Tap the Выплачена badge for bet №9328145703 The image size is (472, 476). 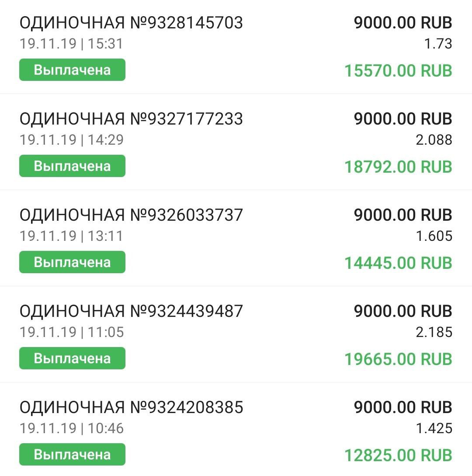tap(72, 70)
